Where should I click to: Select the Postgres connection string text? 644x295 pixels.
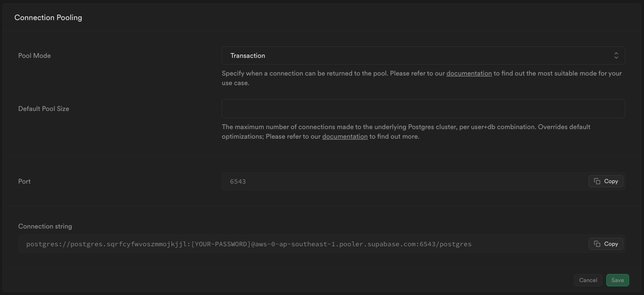click(x=248, y=244)
